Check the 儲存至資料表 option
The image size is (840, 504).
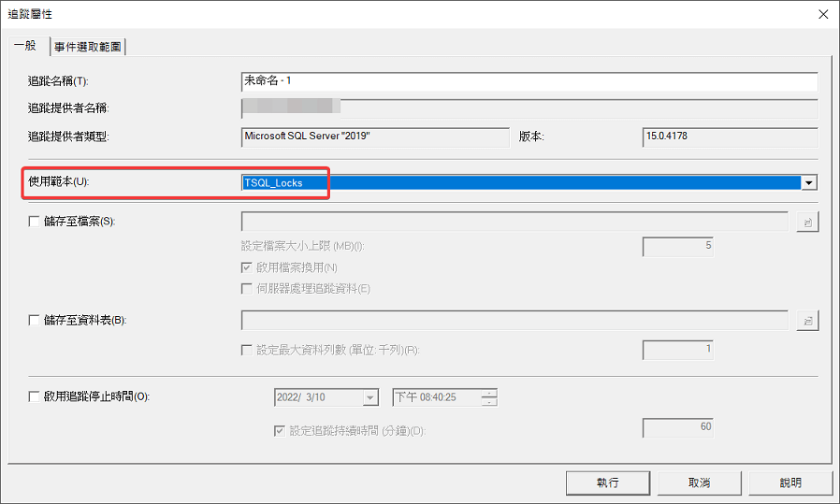pyautogui.click(x=35, y=321)
